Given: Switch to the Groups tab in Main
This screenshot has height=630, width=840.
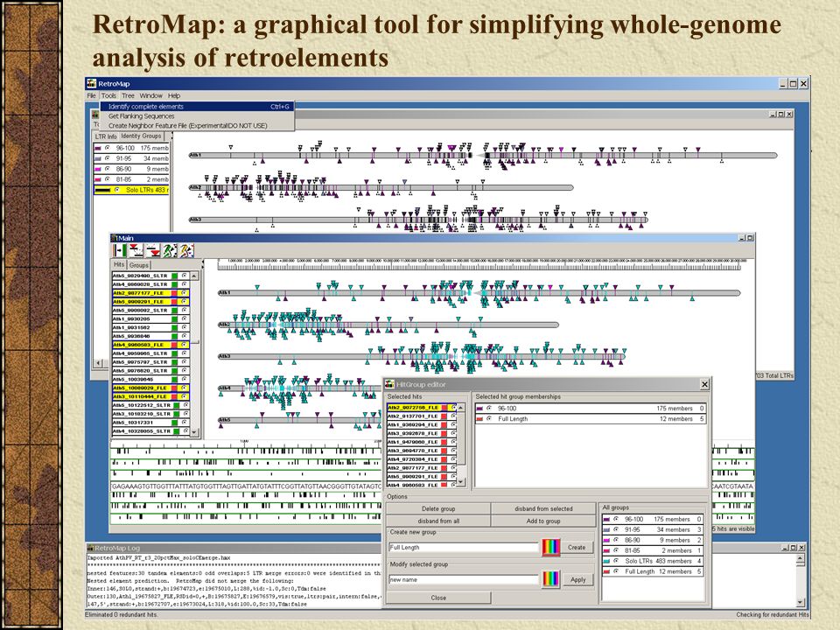Looking at the screenshot, I should pyautogui.click(x=139, y=265).
